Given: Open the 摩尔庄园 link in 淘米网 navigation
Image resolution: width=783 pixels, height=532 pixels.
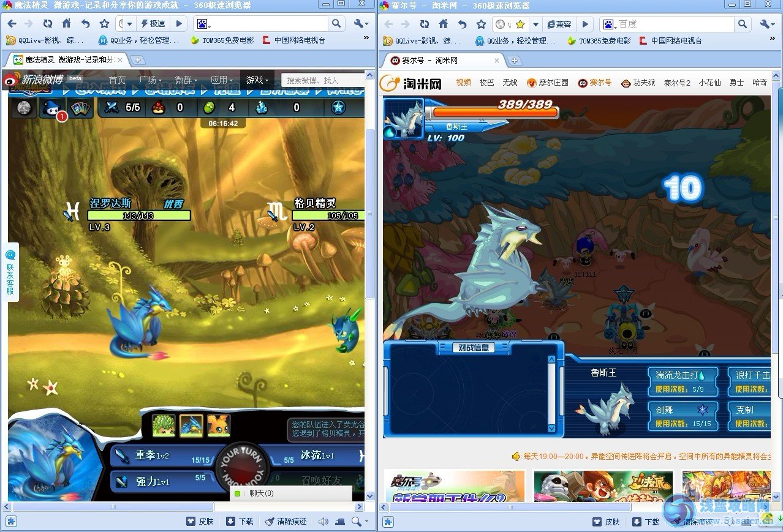Looking at the screenshot, I should pos(547,83).
